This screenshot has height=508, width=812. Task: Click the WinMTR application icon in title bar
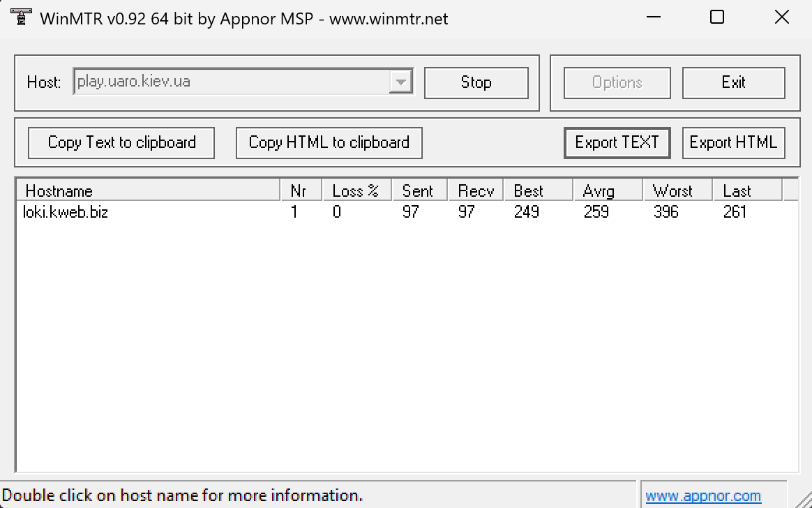point(21,17)
